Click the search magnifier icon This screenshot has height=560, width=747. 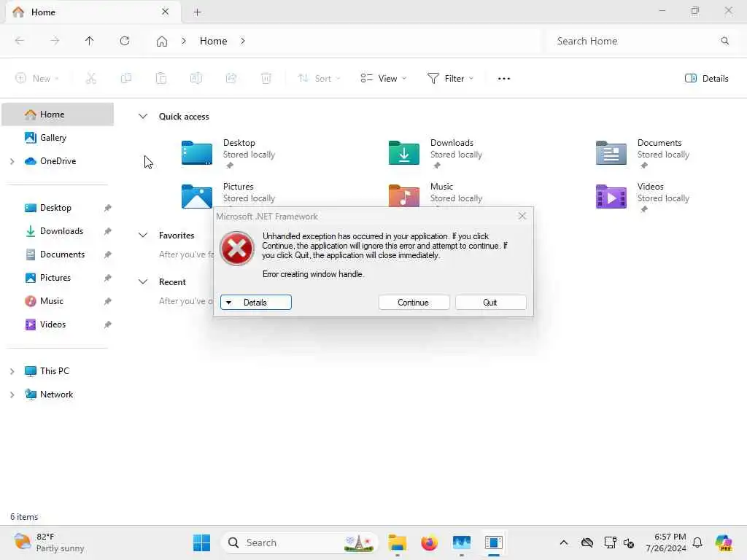[x=724, y=41]
